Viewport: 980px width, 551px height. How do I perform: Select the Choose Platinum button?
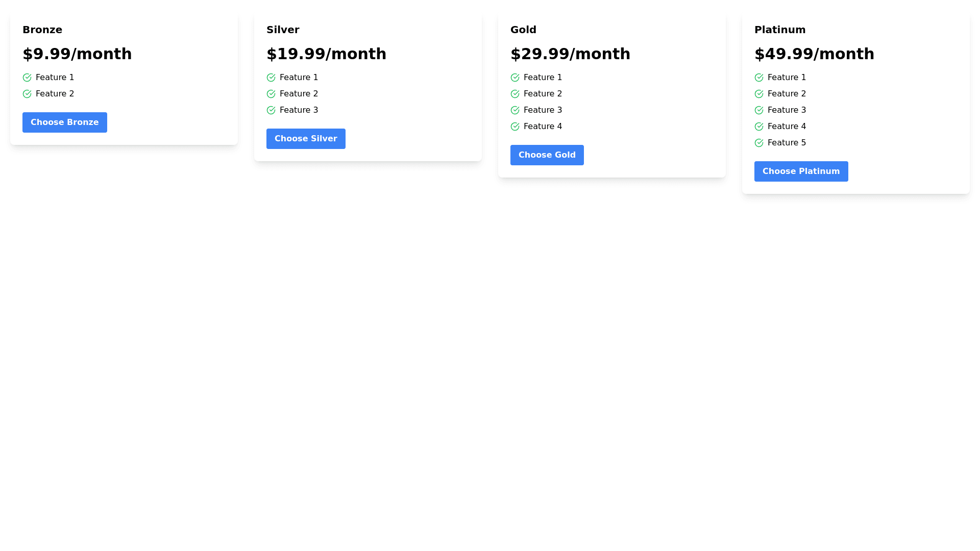tap(801, 171)
